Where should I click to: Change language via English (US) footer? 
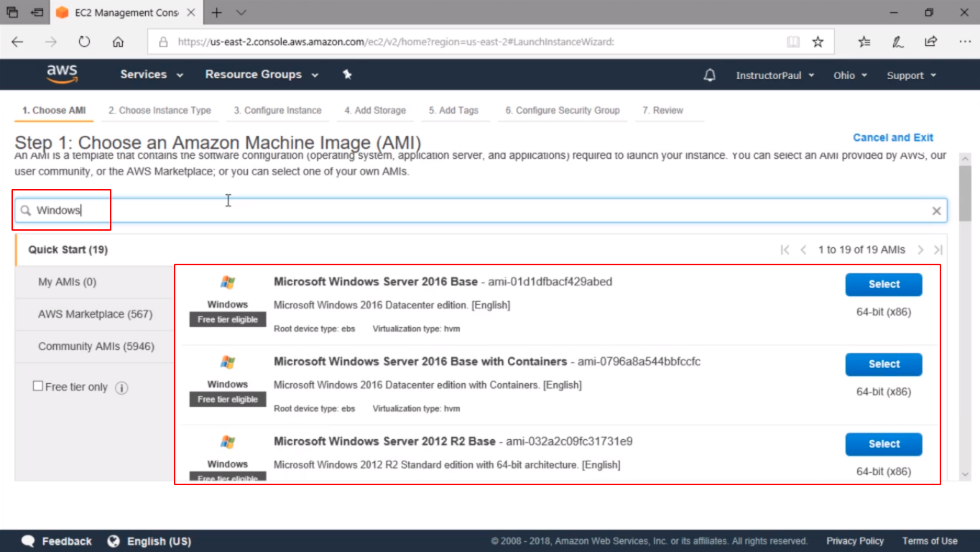click(x=149, y=541)
